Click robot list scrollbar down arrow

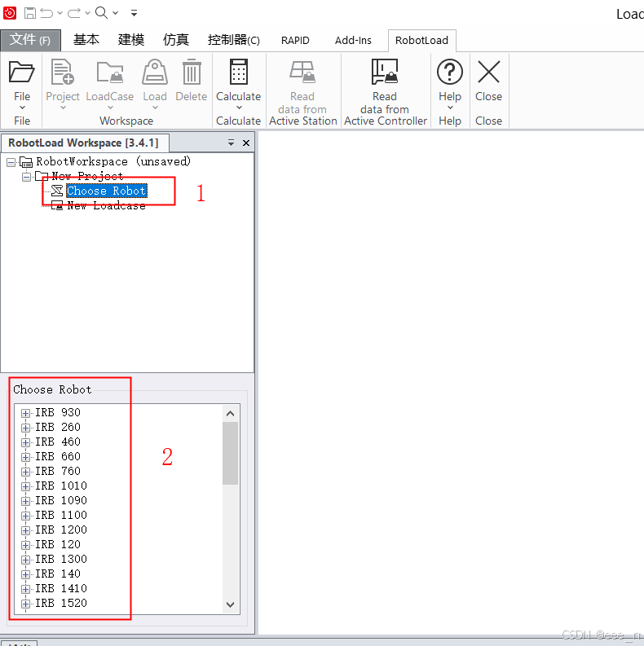pos(231,604)
